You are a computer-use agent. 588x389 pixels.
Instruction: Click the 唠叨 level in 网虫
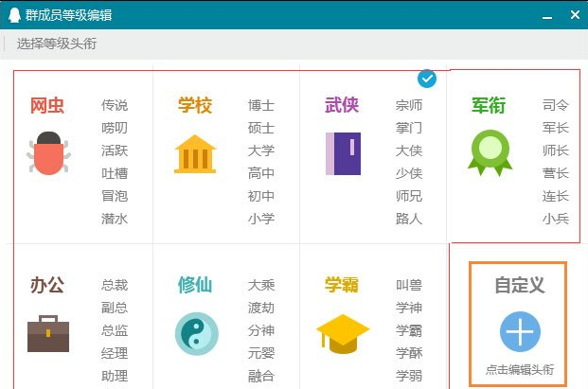point(115,128)
